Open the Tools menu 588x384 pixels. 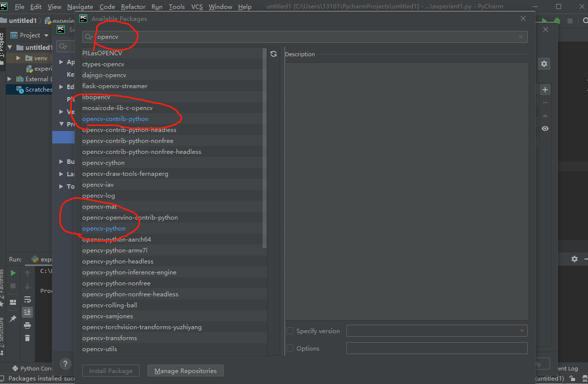click(176, 7)
